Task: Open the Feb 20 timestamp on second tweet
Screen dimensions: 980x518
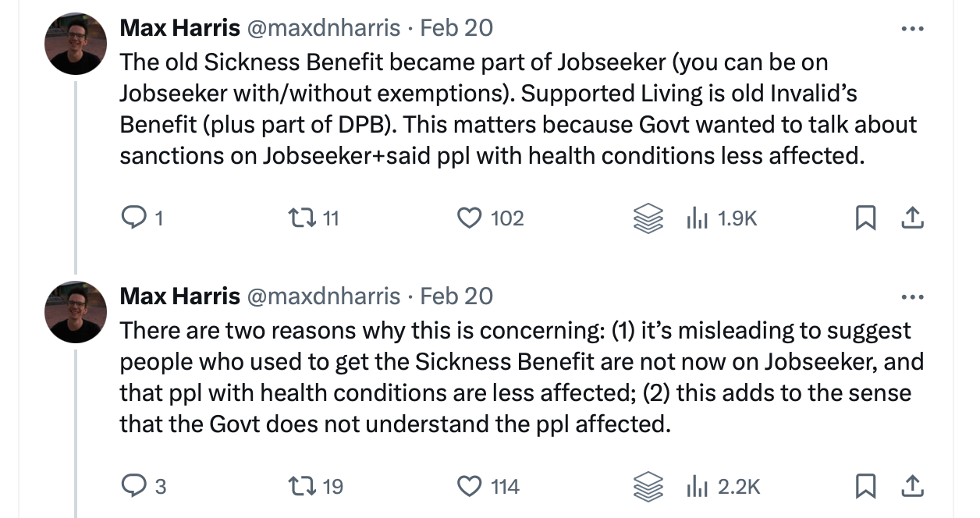Action: (456, 296)
